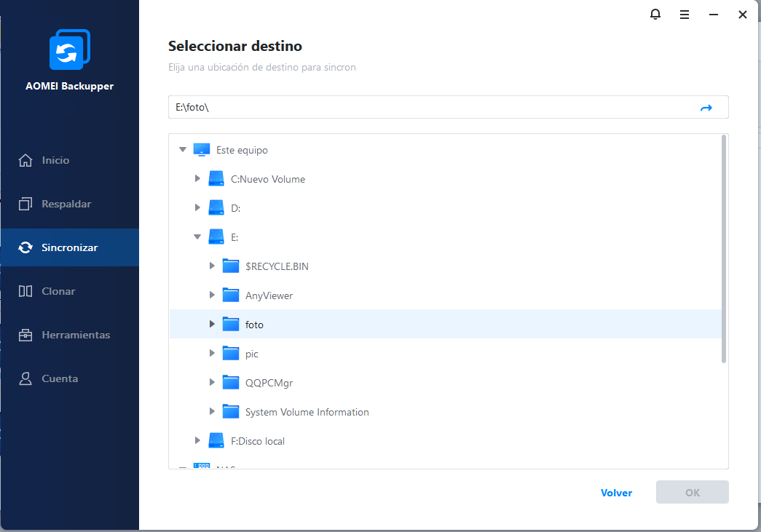Select the Este equipo label
The image size is (761, 532).
coord(242,151)
